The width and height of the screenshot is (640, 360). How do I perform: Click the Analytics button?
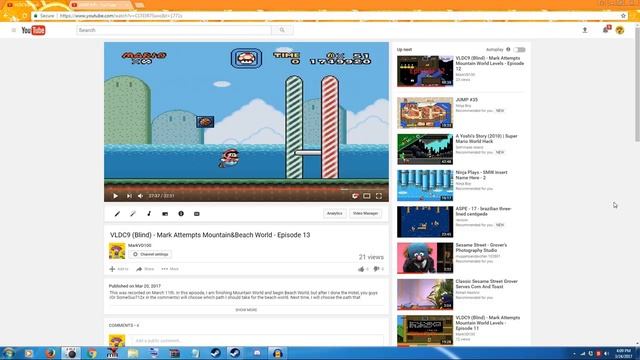pyautogui.click(x=335, y=213)
